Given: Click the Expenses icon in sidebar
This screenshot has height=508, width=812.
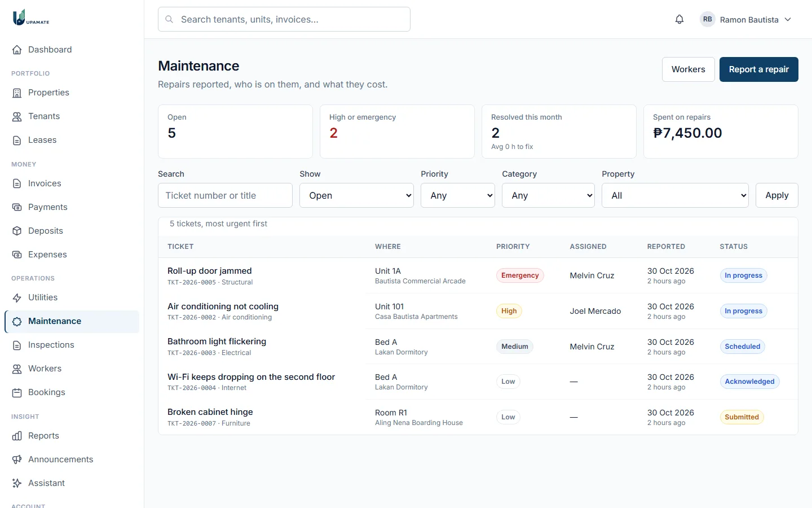Looking at the screenshot, I should [17, 255].
